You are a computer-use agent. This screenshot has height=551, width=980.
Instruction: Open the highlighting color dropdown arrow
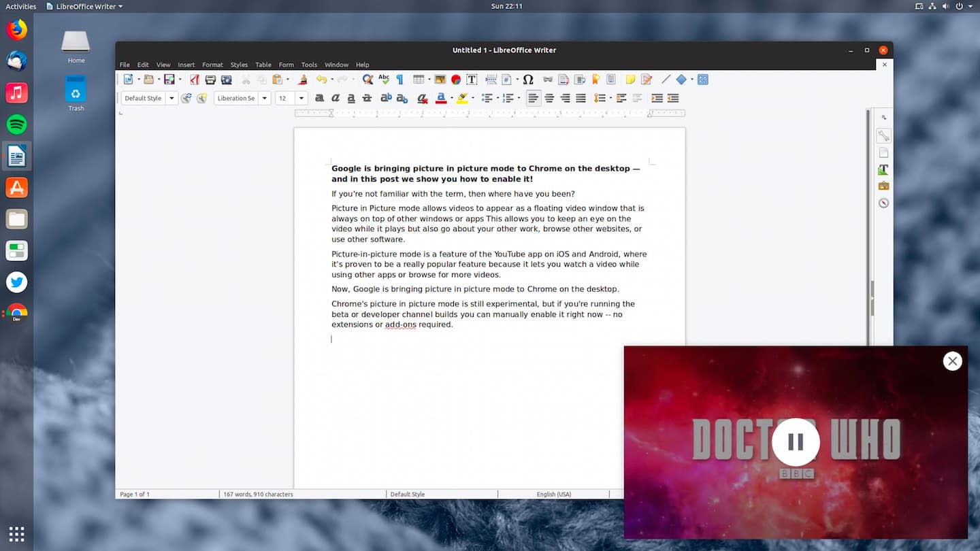(x=473, y=98)
